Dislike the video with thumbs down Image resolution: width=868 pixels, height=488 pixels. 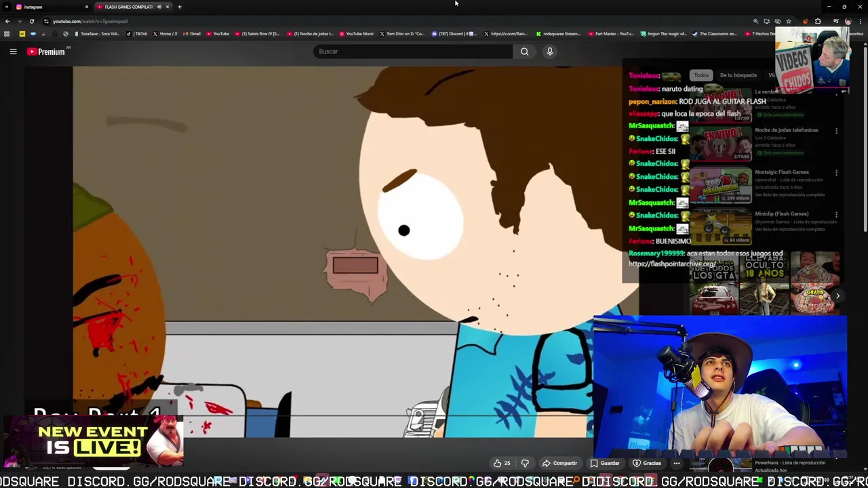tap(525, 463)
